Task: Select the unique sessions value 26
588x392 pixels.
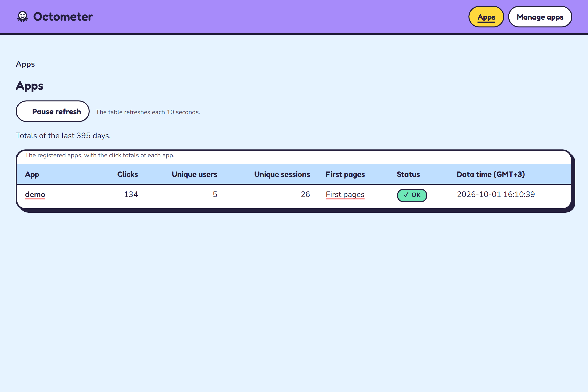Action: [305, 194]
